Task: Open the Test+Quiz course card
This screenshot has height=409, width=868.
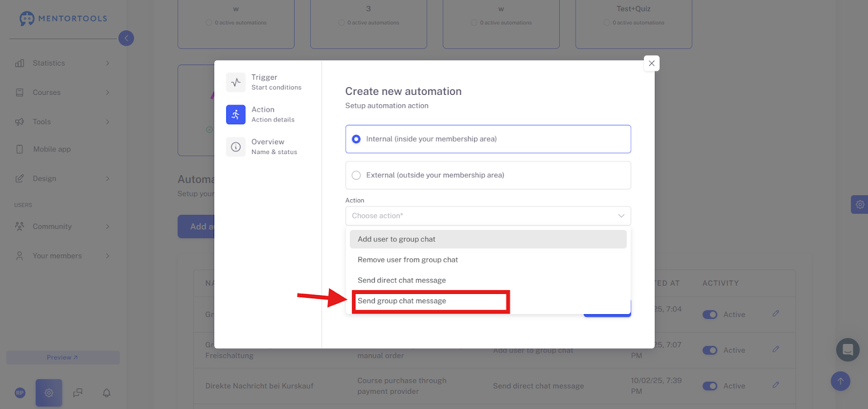Action: (x=634, y=24)
